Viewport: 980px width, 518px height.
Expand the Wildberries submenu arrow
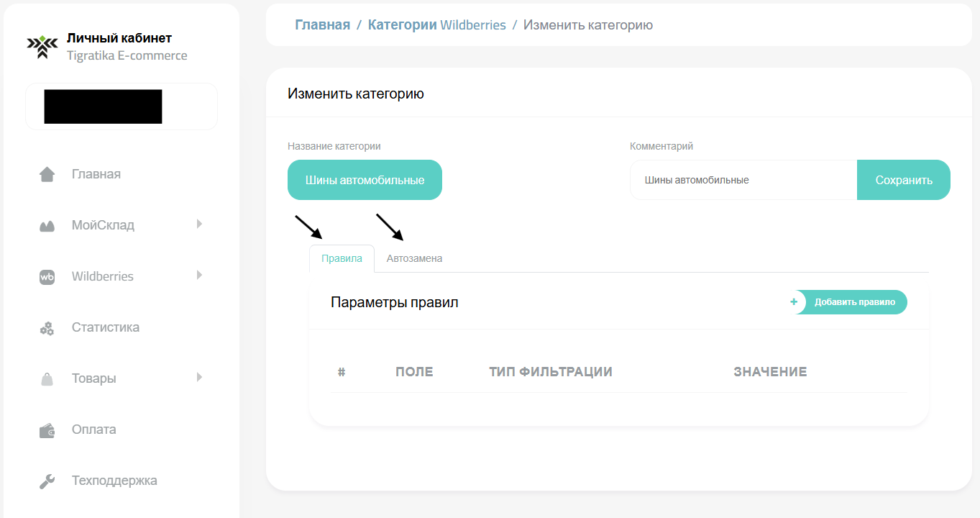pos(199,275)
